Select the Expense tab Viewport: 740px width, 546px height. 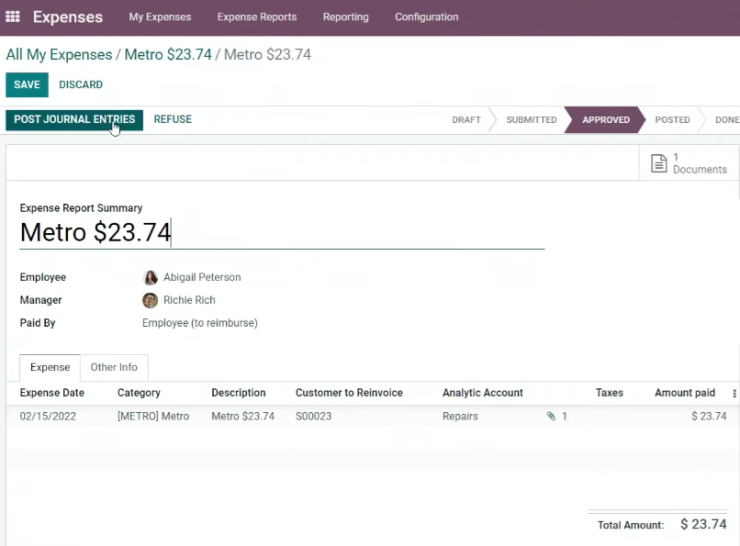(x=50, y=367)
